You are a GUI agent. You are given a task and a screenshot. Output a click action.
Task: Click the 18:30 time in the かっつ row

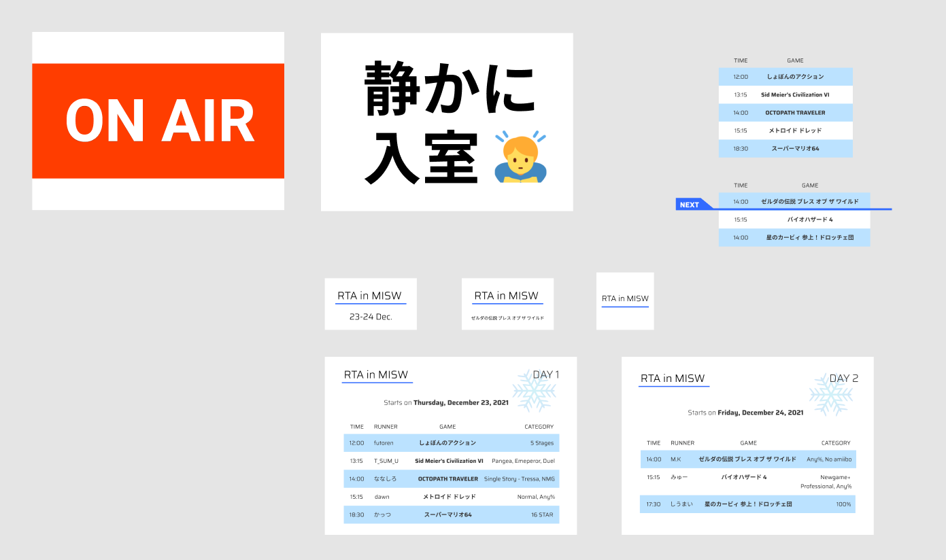(356, 514)
